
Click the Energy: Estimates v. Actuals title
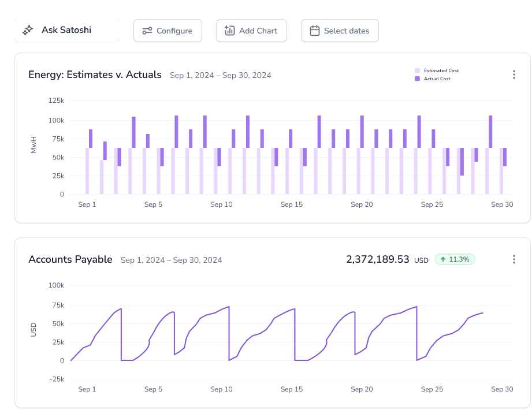click(95, 74)
